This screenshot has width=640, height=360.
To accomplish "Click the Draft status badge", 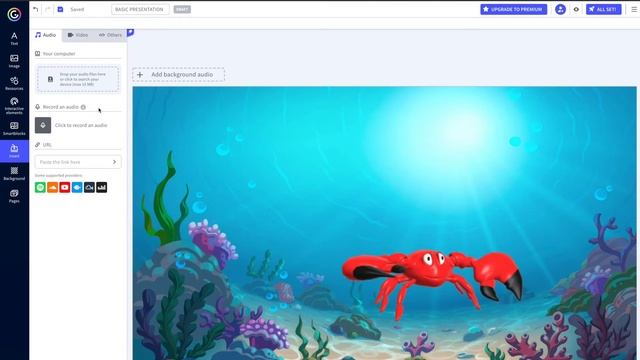I will click(182, 9).
